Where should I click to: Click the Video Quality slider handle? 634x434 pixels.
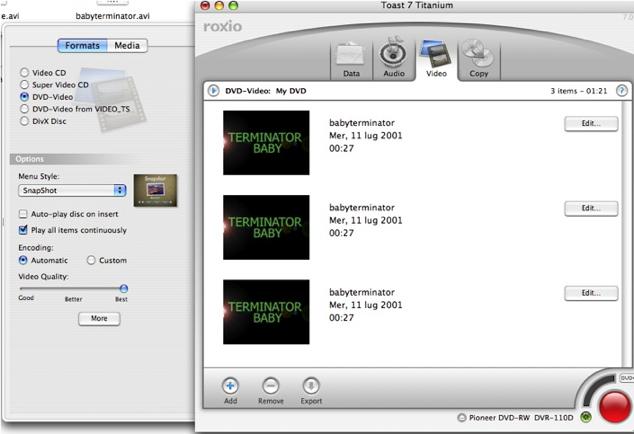124,288
